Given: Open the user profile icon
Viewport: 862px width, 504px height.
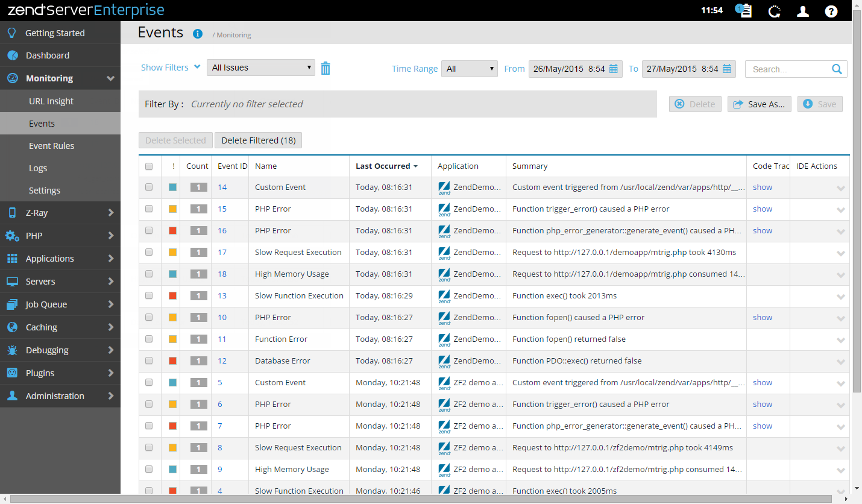Looking at the screenshot, I should (x=803, y=11).
